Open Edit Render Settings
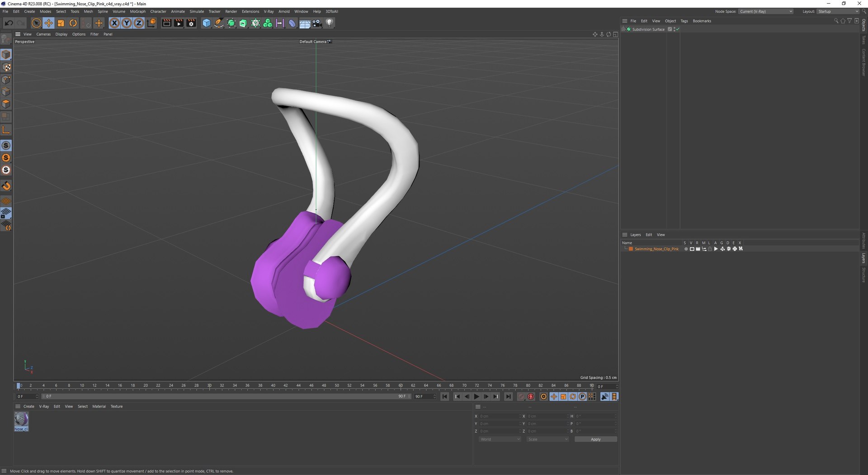Screen dimensions: 868x475 pyautogui.click(x=191, y=23)
